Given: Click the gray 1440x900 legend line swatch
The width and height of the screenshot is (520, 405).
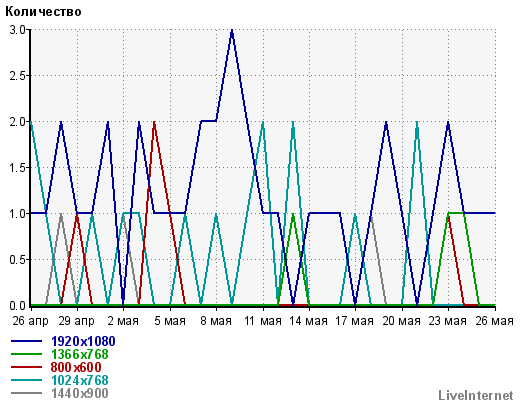Looking at the screenshot, I should click(x=27, y=393).
